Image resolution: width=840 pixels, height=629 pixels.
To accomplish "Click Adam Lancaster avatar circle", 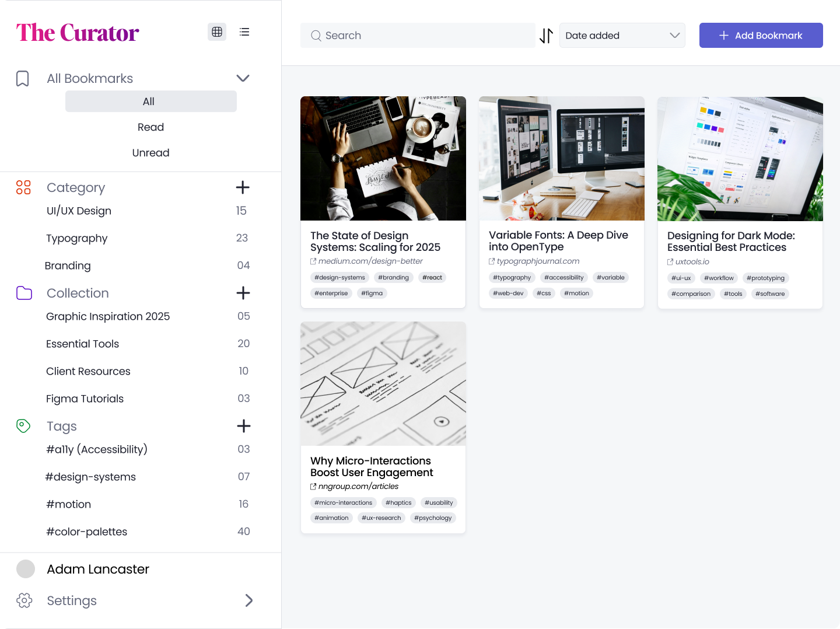I will [26, 569].
